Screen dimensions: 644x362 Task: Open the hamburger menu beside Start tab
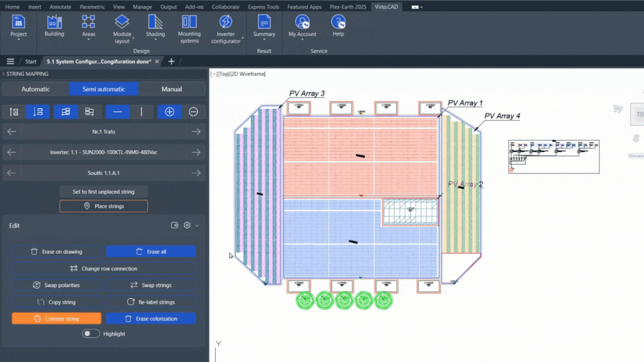point(10,61)
